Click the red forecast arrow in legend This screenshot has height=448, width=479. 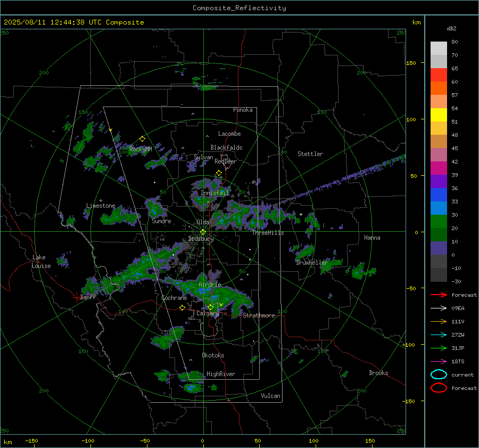coord(439,295)
